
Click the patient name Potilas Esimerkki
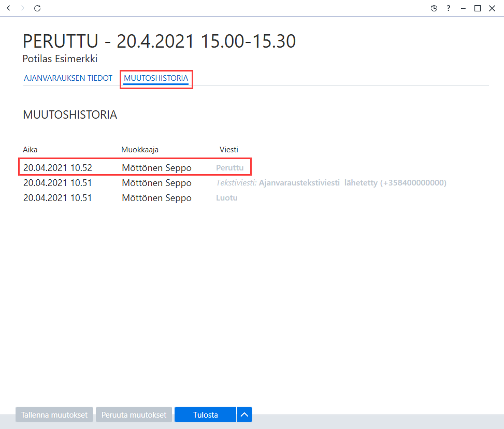coord(60,59)
